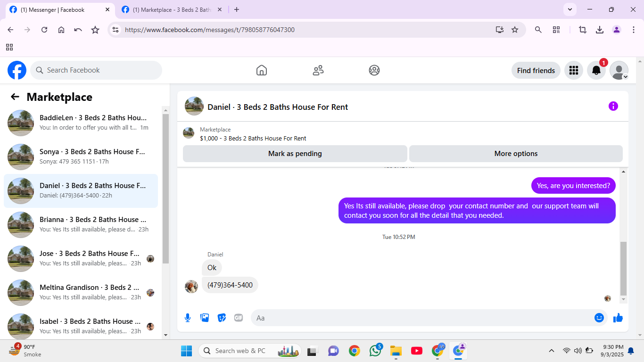Image resolution: width=644 pixels, height=362 pixels.
Task: Open the browser QR code icon
Action: point(556,30)
